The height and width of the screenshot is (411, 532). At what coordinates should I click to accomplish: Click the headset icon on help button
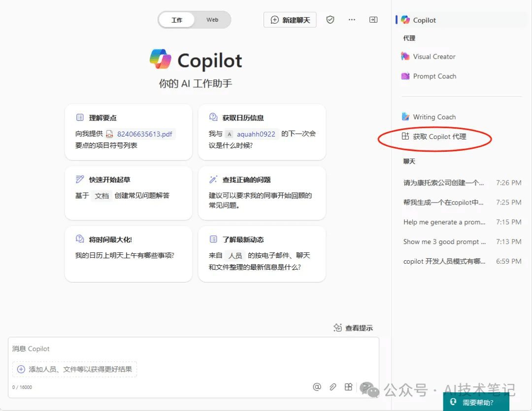[x=453, y=402]
